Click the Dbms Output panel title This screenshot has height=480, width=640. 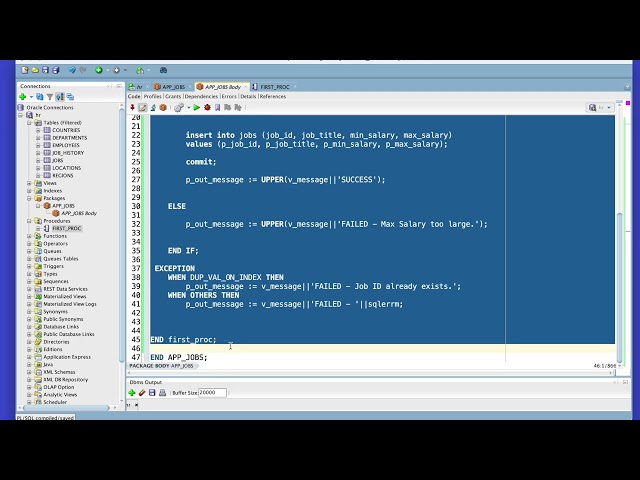(146, 382)
